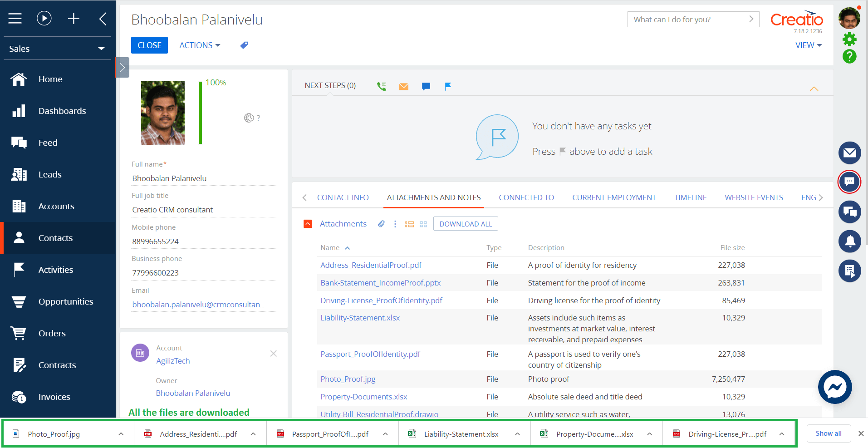Screen dimensions: 868x448
Task: Open the ACTIONS dropdown
Action: (x=199, y=45)
